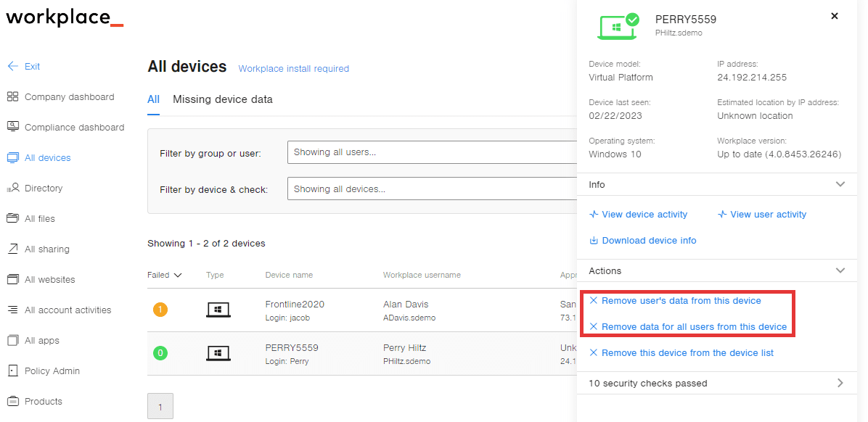Click PHiltz.sdemo under panel title
868x422 pixels.
679,33
